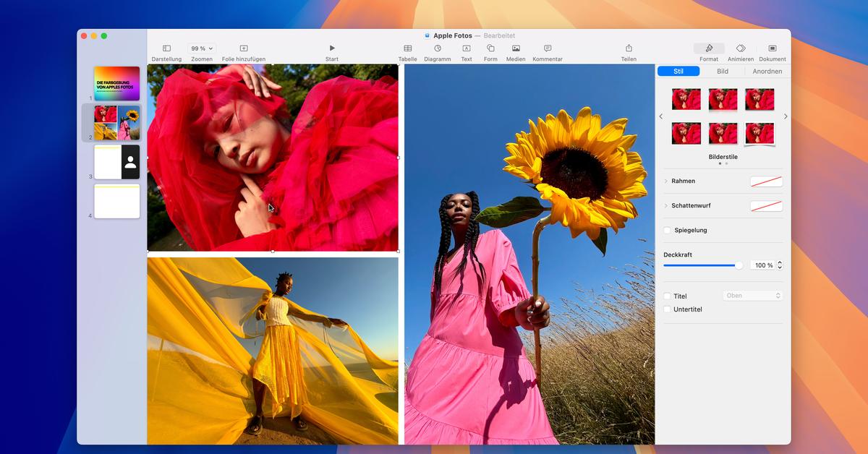The height and width of the screenshot is (454, 868).
Task: Show next image styles with right arrow
Action: [x=786, y=116]
